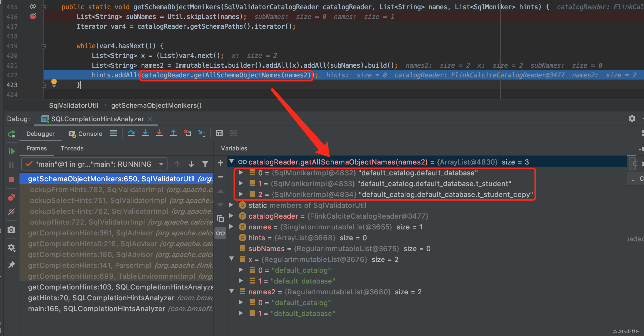Click SqlValidatorUtil in the breadcrumb
The height and width of the screenshot is (336, 644).
[x=73, y=105]
